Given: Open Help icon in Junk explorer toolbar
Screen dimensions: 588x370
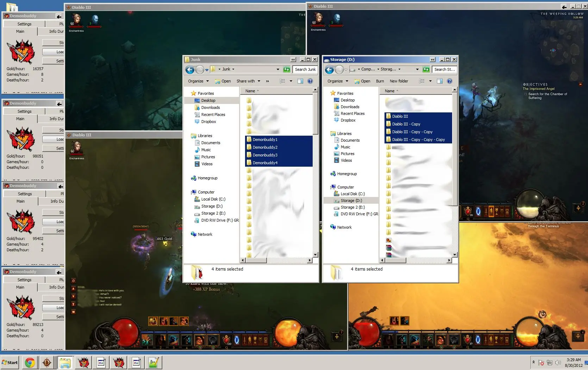Looking at the screenshot, I should tap(310, 81).
